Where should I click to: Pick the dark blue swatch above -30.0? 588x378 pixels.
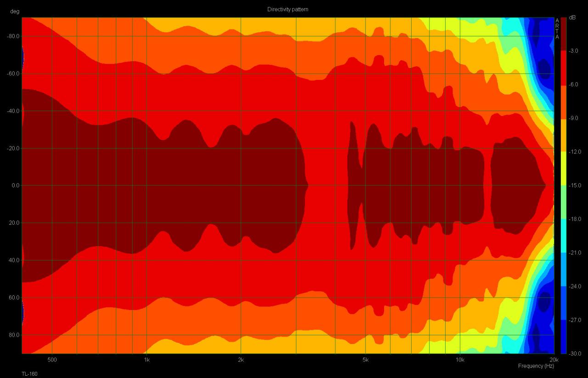[563, 337]
